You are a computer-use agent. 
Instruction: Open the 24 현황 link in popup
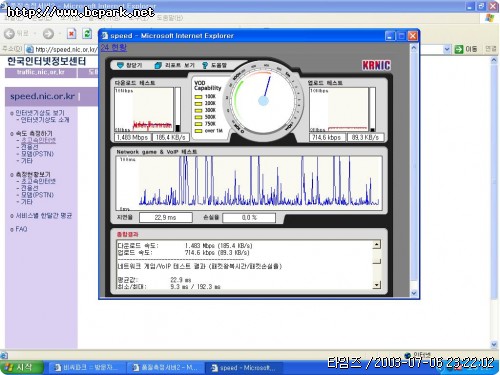point(114,47)
